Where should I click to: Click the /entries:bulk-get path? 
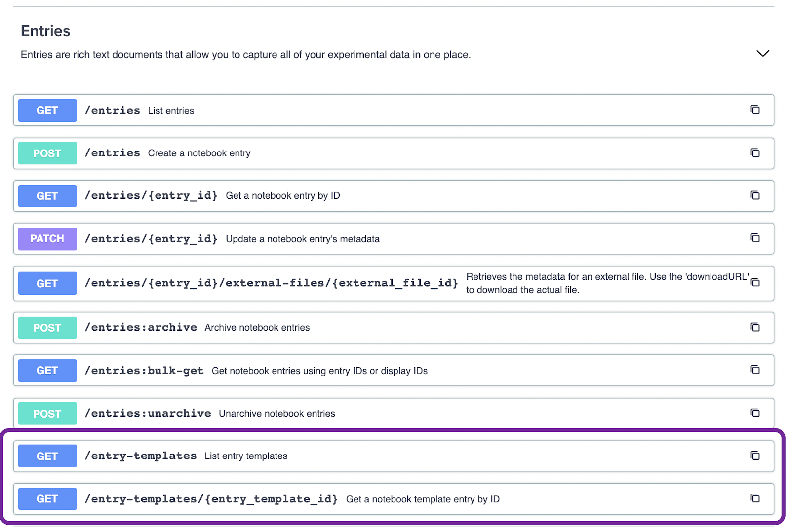click(144, 371)
